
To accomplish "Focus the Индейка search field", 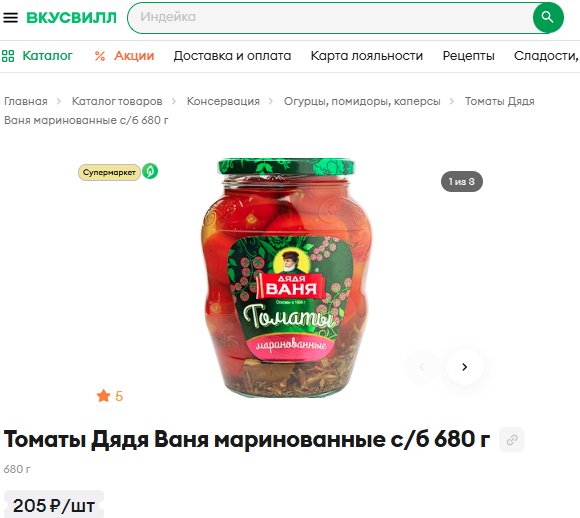I will pos(331,17).
